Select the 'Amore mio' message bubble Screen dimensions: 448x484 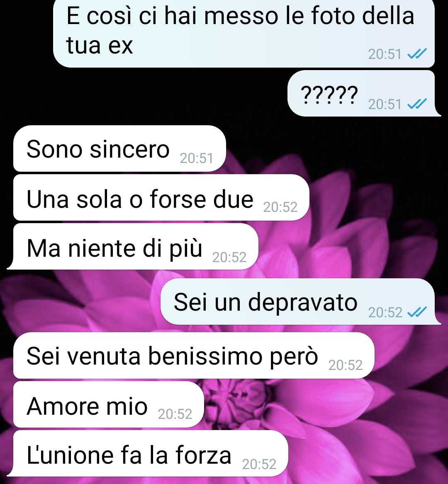109,404
